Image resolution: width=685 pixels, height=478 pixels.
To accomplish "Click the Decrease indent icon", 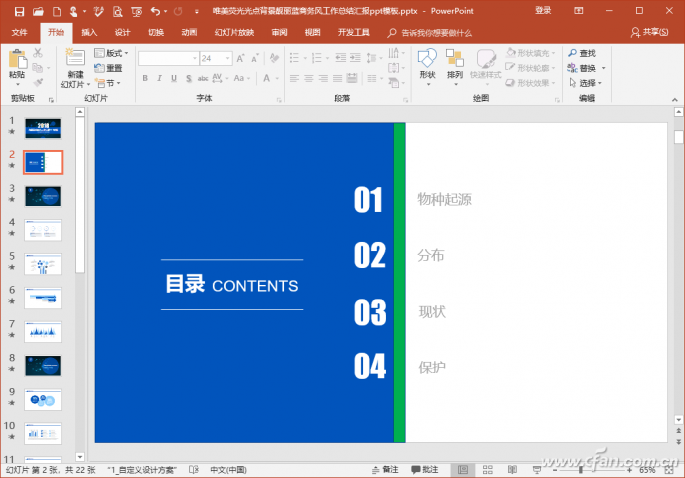I will click(341, 58).
